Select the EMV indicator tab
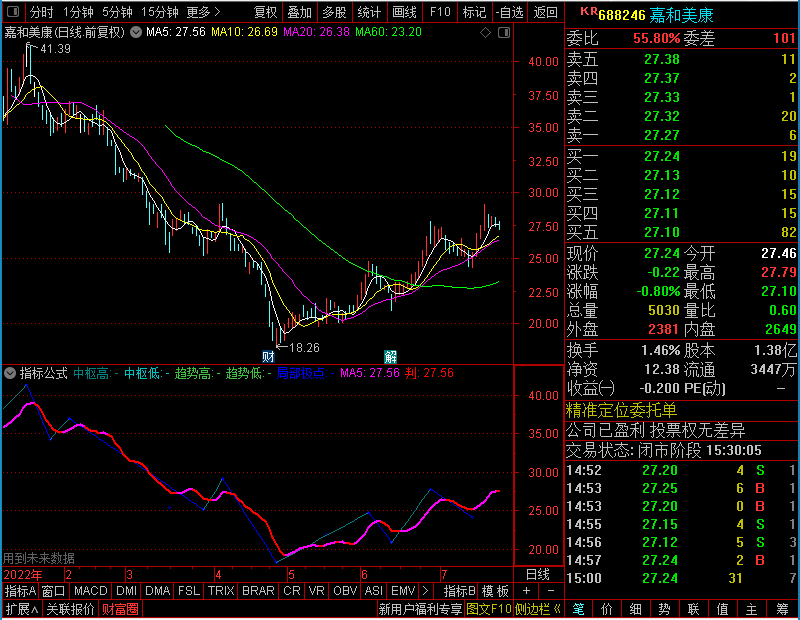Image resolution: width=800 pixels, height=620 pixels. point(403,591)
